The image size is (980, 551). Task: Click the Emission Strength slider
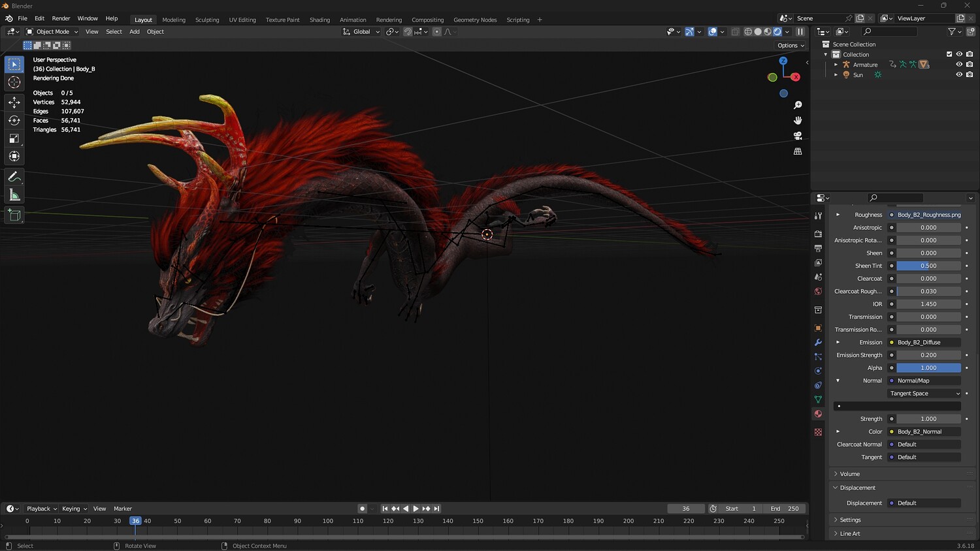(x=928, y=355)
